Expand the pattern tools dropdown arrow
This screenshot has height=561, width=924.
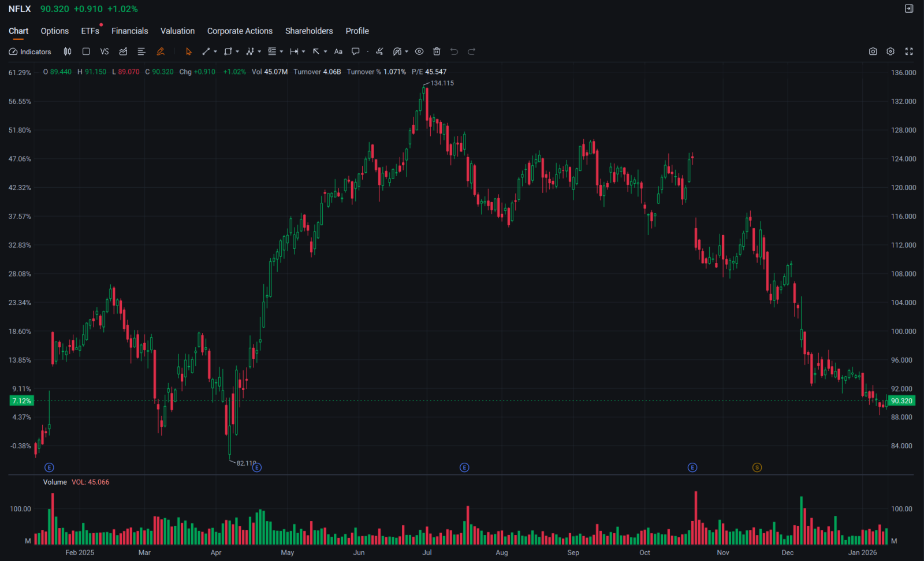coord(259,51)
